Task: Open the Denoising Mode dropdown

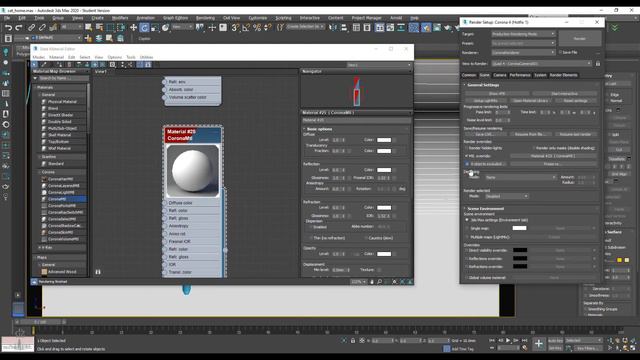Action: click(521, 177)
